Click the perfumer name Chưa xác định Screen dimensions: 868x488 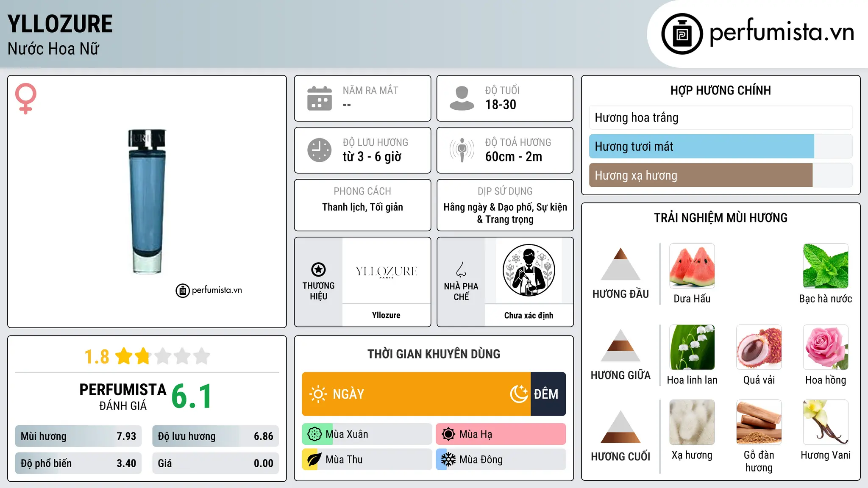[529, 315]
